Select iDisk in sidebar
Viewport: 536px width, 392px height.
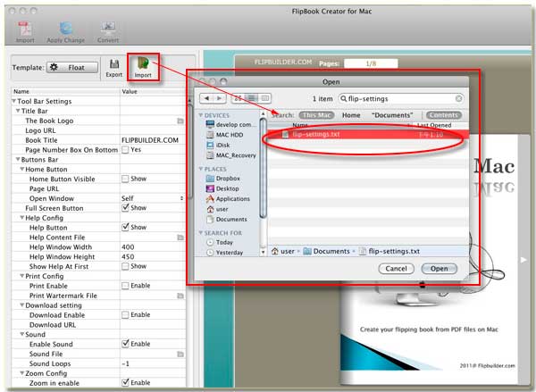(218, 145)
